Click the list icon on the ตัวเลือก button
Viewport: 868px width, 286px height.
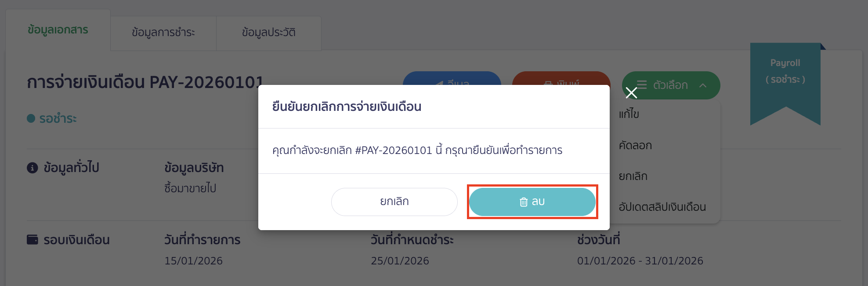642,84
